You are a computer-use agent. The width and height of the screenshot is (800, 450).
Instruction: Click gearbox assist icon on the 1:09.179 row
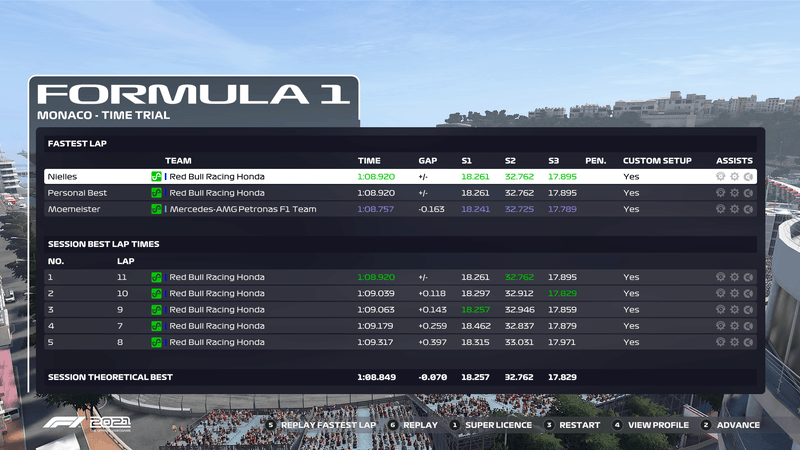734,326
